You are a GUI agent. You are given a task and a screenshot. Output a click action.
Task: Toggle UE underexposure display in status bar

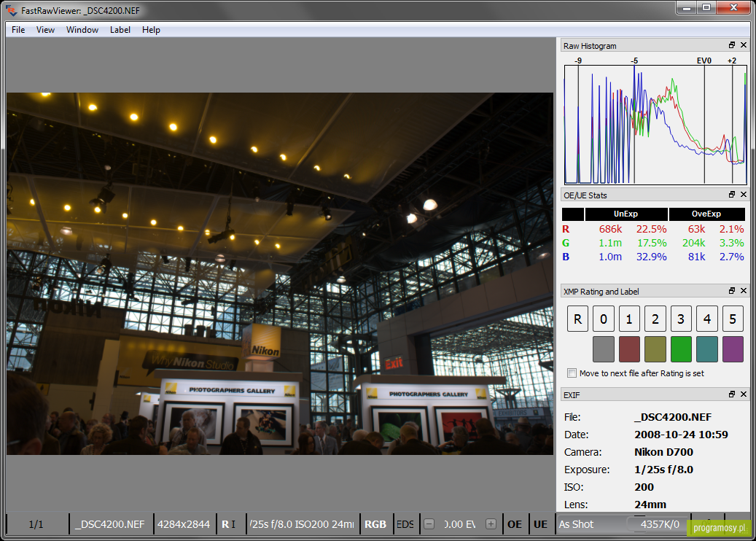(540, 524)
